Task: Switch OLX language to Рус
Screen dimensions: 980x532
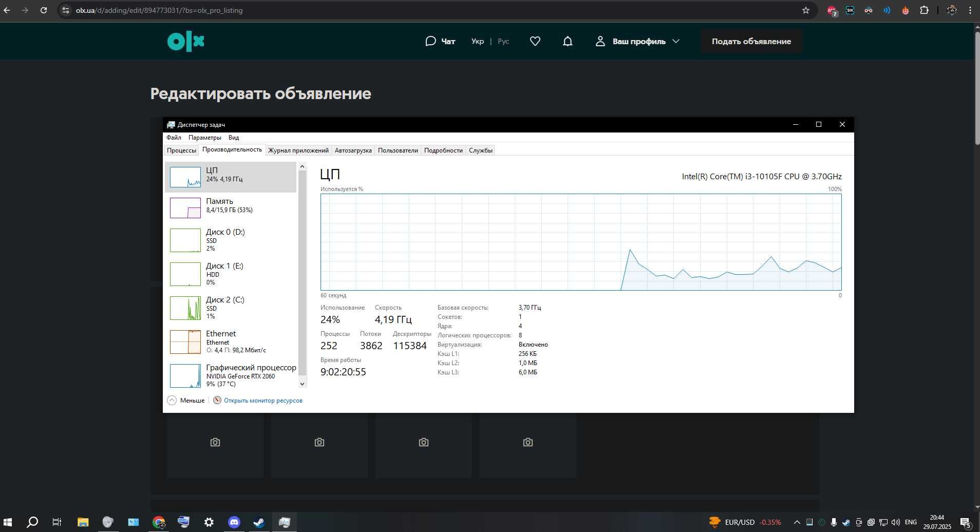Action: click(x=503, y=41)
